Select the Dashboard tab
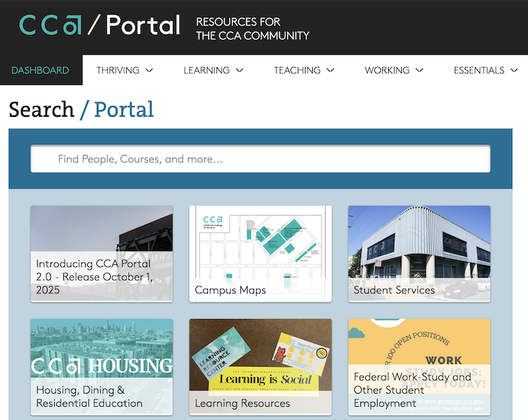 [40, 71]
